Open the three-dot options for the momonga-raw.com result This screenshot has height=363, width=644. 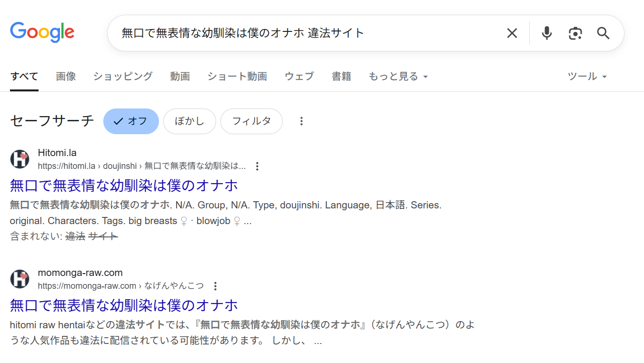215,286
